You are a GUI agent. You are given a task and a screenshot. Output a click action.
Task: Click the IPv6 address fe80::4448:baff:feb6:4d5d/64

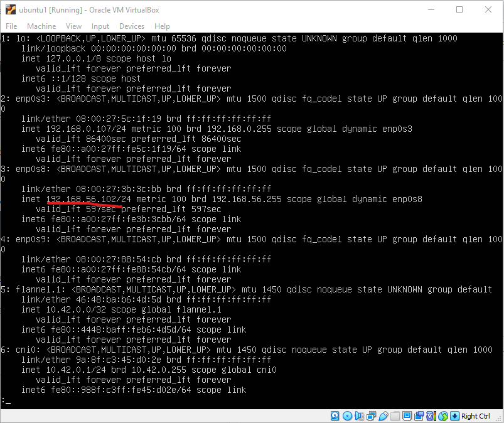coord(121,329)
